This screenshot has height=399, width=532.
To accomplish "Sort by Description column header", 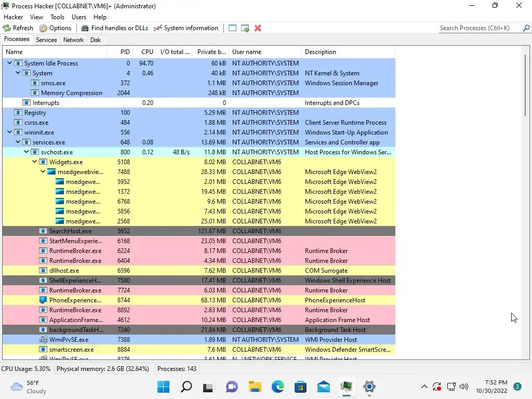I will pos(349,52).
